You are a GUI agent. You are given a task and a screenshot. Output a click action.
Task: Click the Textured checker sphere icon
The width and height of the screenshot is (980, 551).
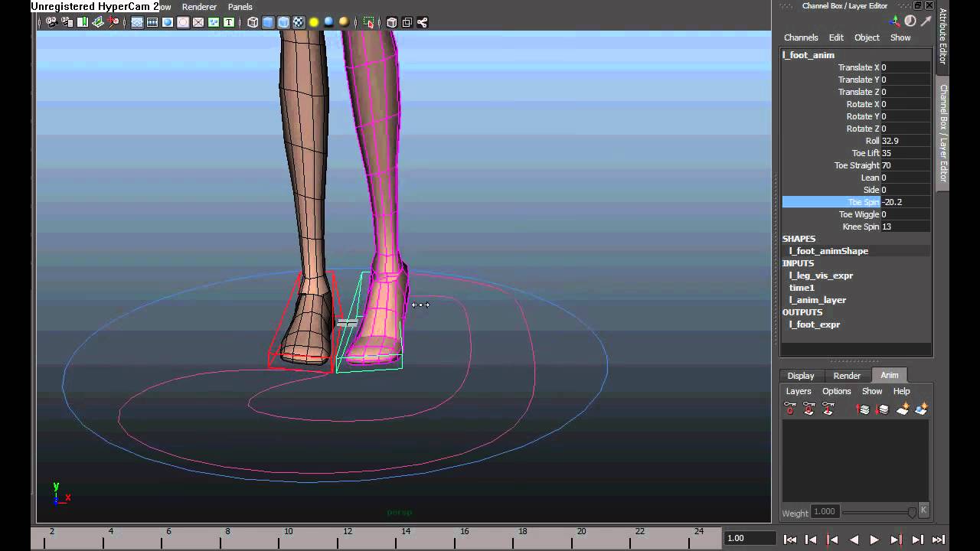point(299,22)
